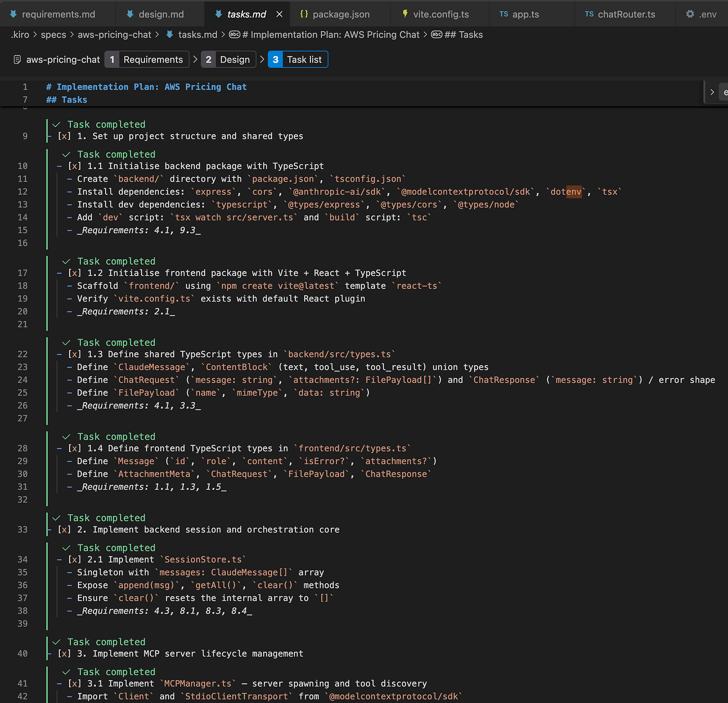
Task: Toggle checkbox for task 3 Implement MCP server
Action: (x=64, y=654)
